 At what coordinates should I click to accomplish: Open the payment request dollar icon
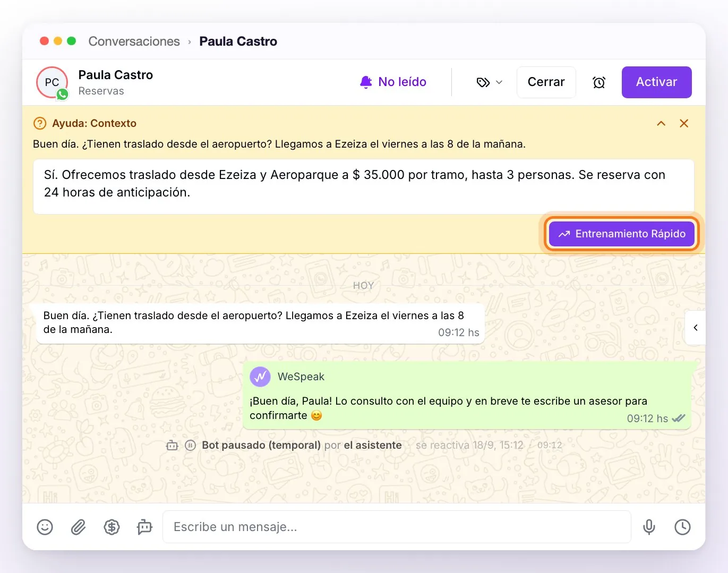tap(112, 527)
